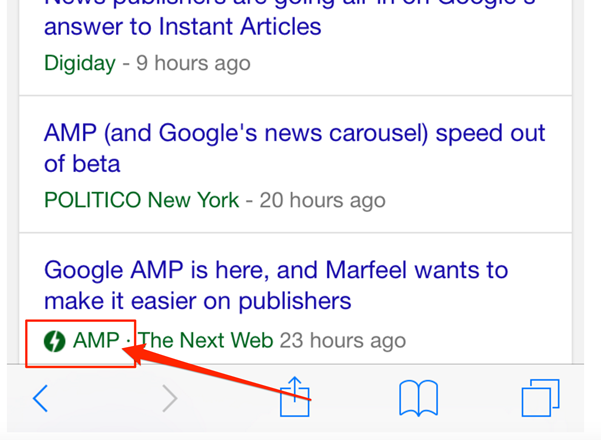The image size is (601, 440).
Task: Click make it easier on publishers text
Action: (x=198, y=301)
